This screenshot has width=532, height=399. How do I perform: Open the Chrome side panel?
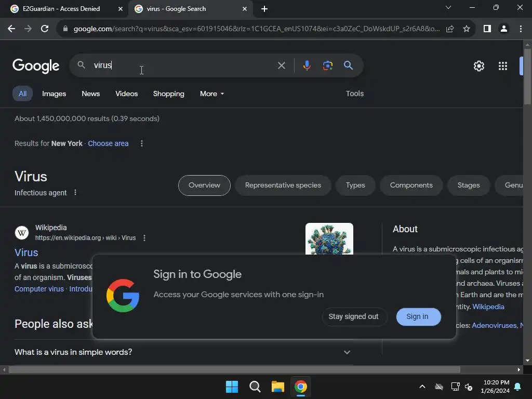[487, 29]
